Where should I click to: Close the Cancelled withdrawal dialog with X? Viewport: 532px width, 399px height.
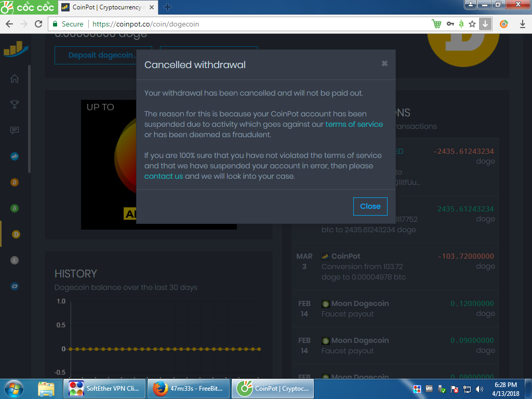click(x=384, y=63)
